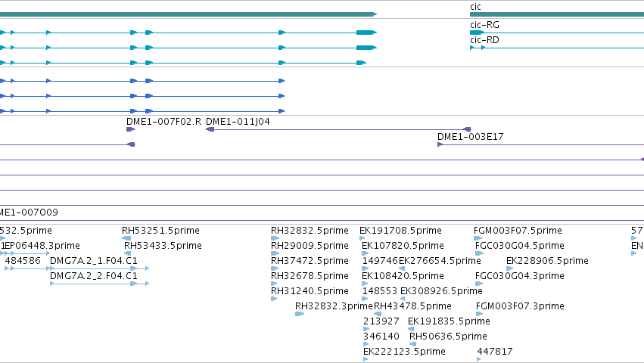
Task: Click the RH32678.5prime EST label
Action: tap(310, 276)
